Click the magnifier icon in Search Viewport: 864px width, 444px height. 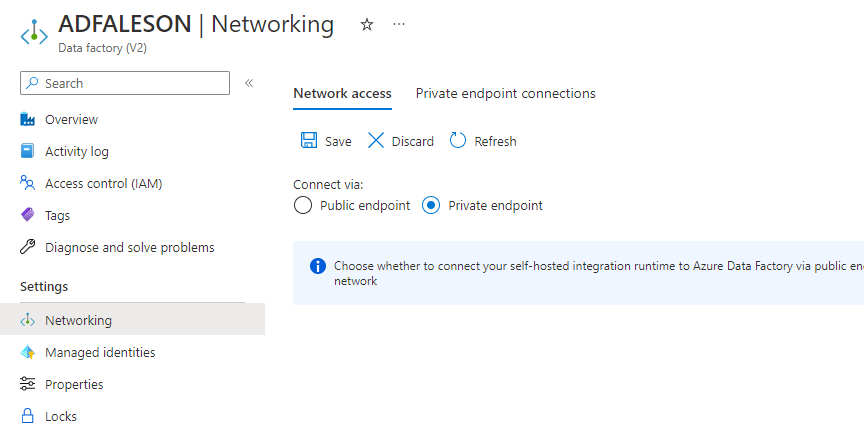coord(33,83)
